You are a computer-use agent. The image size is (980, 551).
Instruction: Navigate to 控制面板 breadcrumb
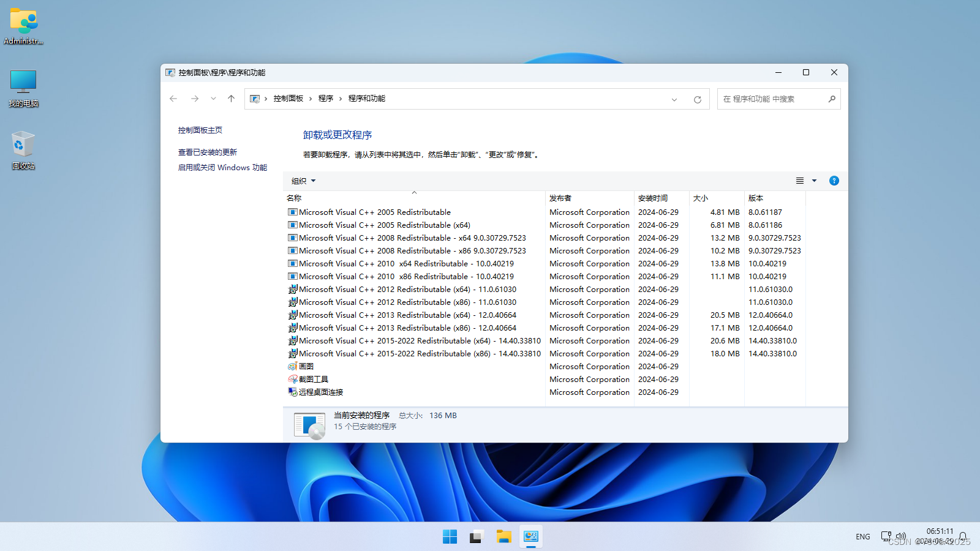tap(288, 99)
